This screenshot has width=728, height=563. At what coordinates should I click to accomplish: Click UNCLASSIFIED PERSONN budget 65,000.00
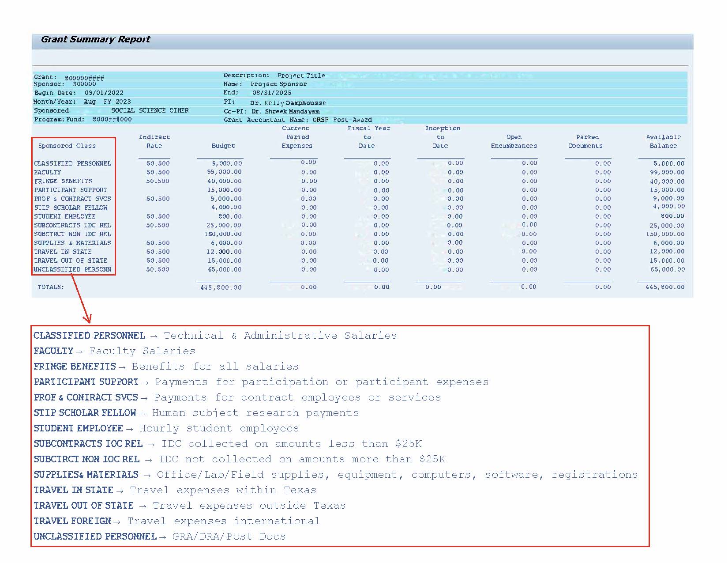pyautogui.click(x=225, y=269)
